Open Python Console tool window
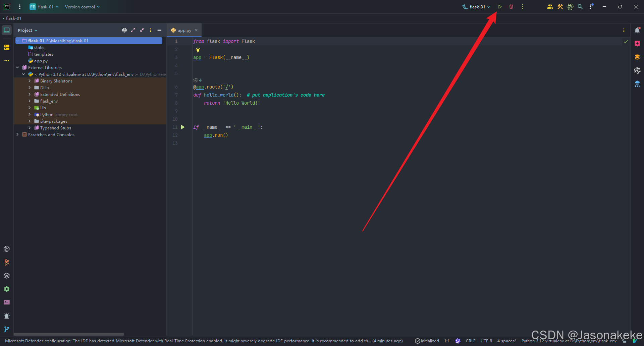The height and width of the screenshot is (346, 644). (x=7, y=249)
